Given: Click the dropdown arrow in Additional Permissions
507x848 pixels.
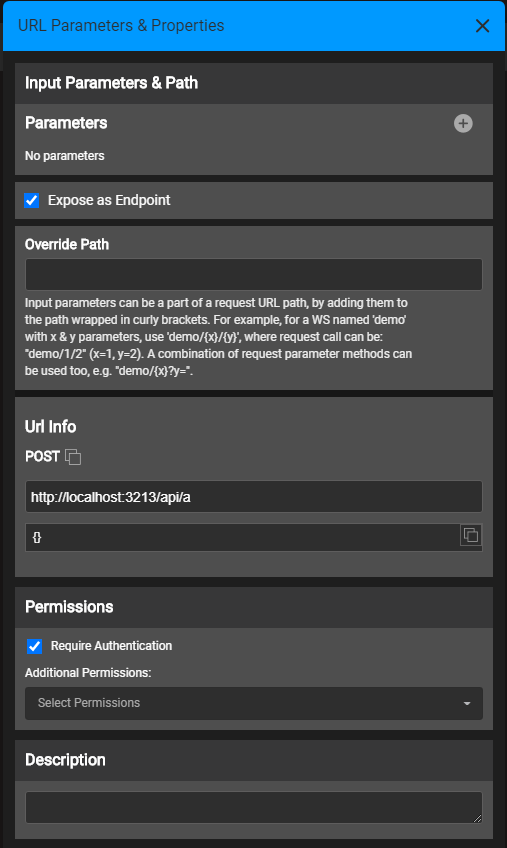Looking at the screenshot, I should [466, 704].
